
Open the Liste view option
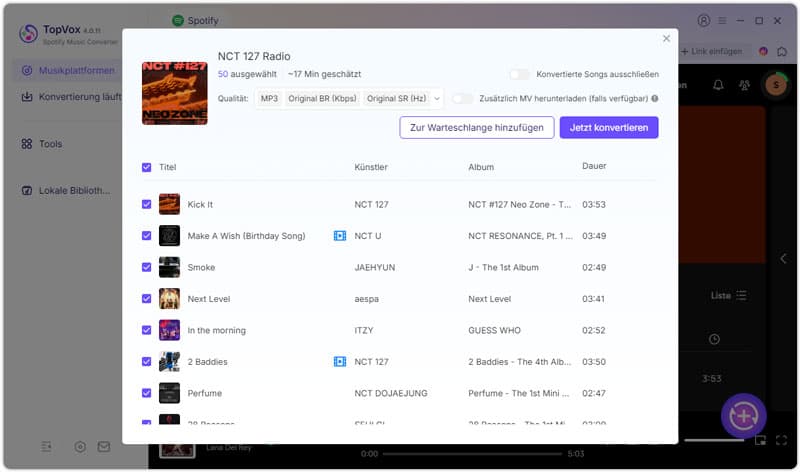pyautogui.click(x=729, y=296)
